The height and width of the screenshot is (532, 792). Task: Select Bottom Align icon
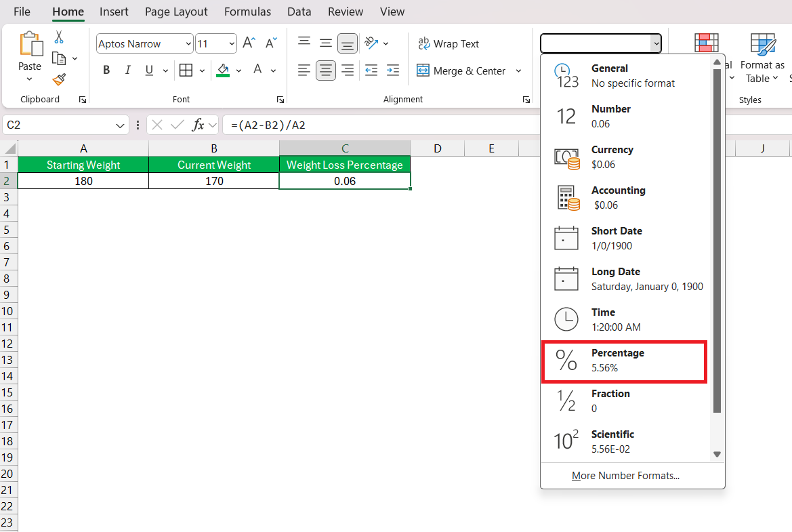(348, 44)
